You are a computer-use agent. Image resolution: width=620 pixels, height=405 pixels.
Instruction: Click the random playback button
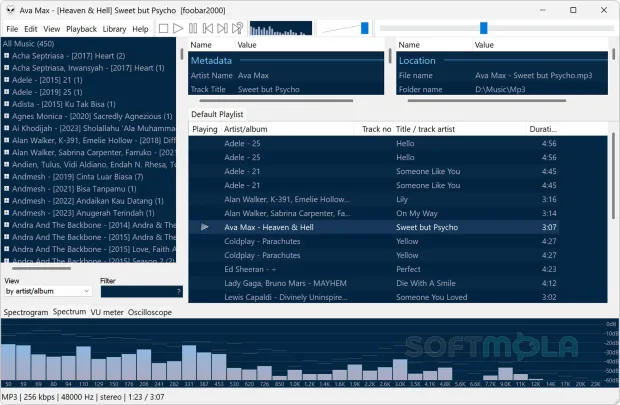pyautogui.click(x=237, y=28)
